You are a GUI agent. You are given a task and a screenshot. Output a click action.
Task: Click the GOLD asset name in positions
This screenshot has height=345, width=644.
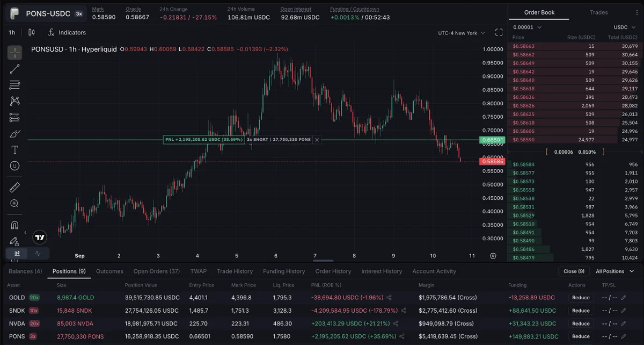(x=17, y=298)
